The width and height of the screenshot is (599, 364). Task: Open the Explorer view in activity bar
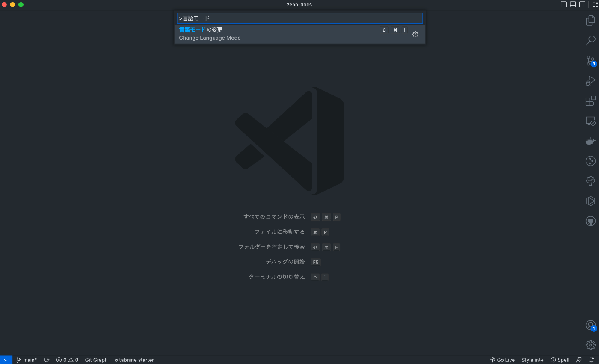tap(590, 20)
